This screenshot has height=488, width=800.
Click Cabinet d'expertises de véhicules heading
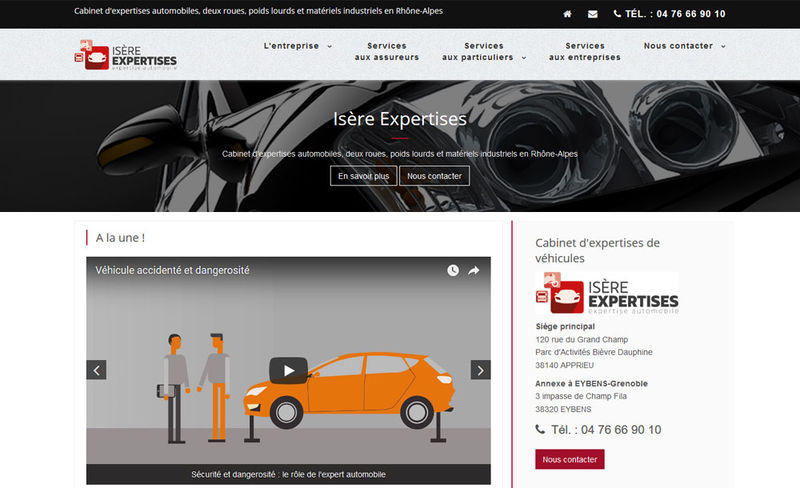(597, 250)
